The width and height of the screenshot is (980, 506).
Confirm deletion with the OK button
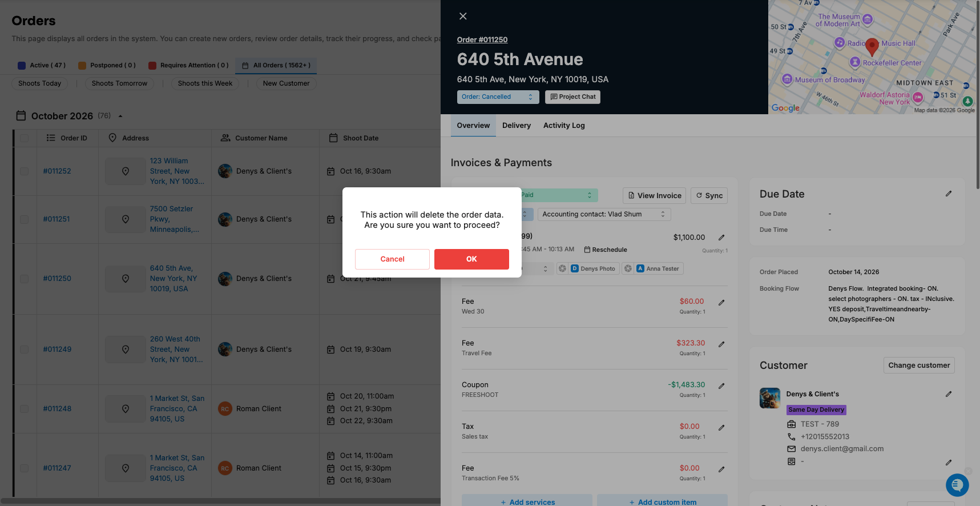(471, 259)
